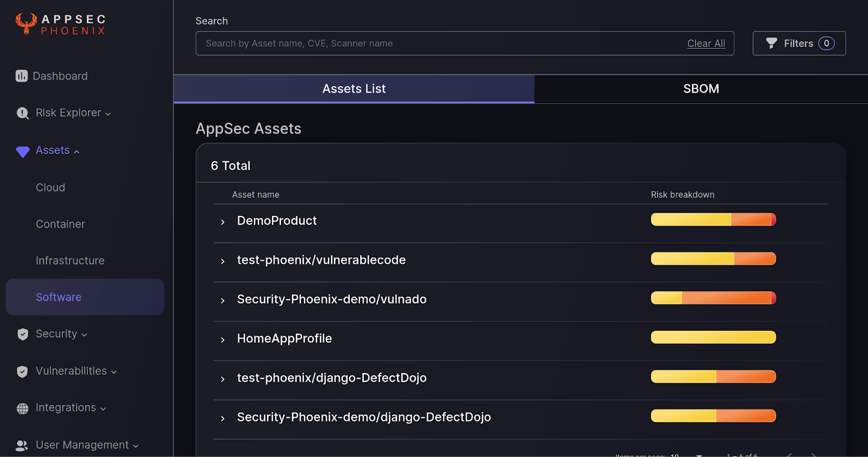This screenshot has height=457, width=868.
Task: Expand the Security-Phoenix-demo/vulnado row
Action: point(222,300)
